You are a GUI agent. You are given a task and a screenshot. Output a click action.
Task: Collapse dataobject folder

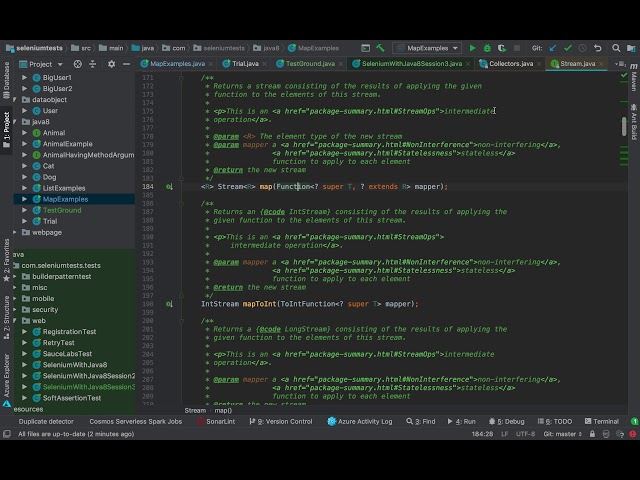tap(15, 100)
